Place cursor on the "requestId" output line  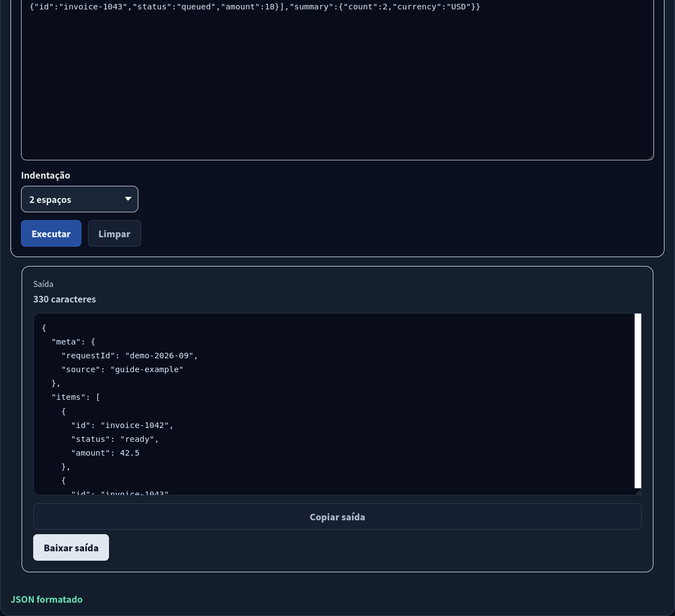129,356
